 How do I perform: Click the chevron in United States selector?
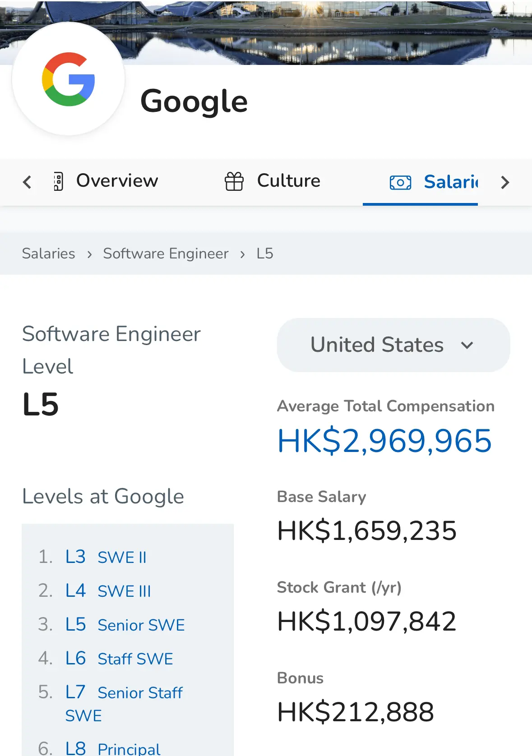point(467,346)
